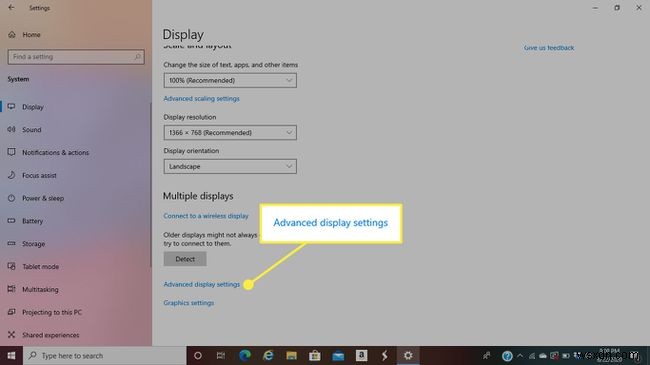The image size is (650, 365).
Task: Open Battery settings
Action: (32, 221)
